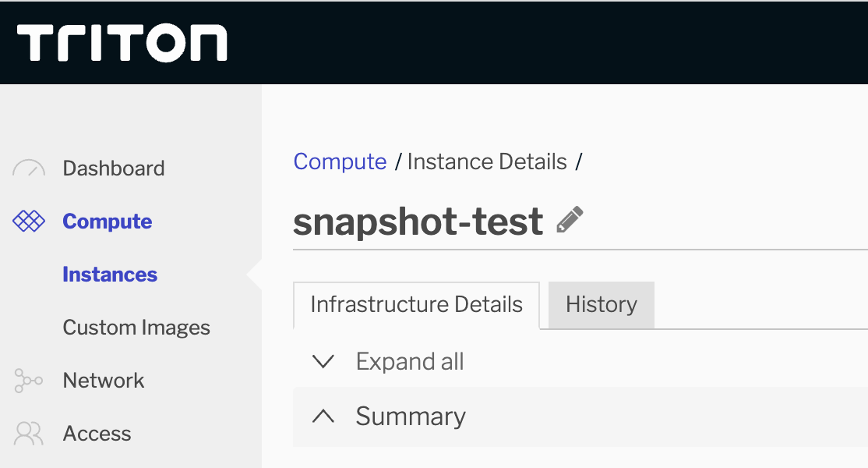Click the Network nodes icon
The width and height of the screenshot is (868, 468).
pos(29,381)
